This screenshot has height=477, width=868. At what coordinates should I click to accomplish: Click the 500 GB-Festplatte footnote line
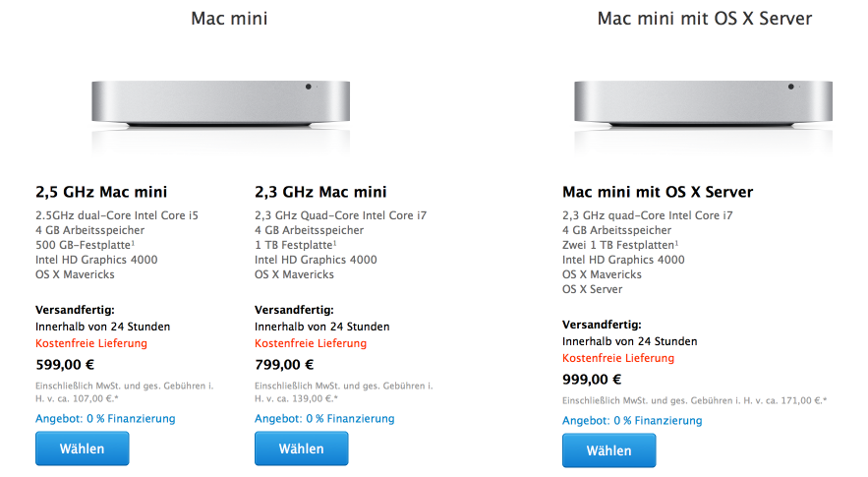click(x=85, y=245)
